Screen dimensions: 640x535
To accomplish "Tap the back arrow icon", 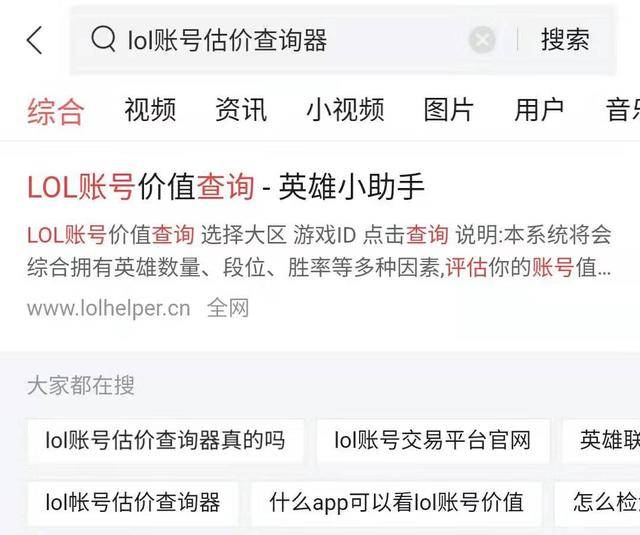I will [35, 40].
